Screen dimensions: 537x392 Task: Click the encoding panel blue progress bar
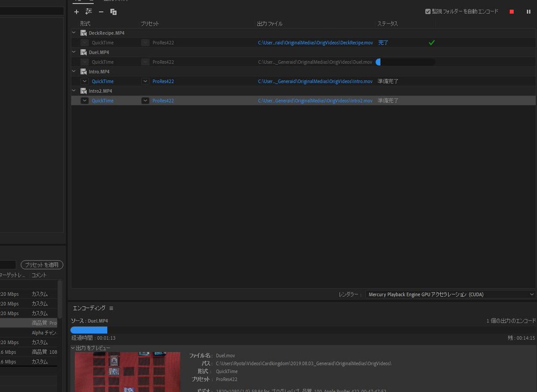click(89, 330)
